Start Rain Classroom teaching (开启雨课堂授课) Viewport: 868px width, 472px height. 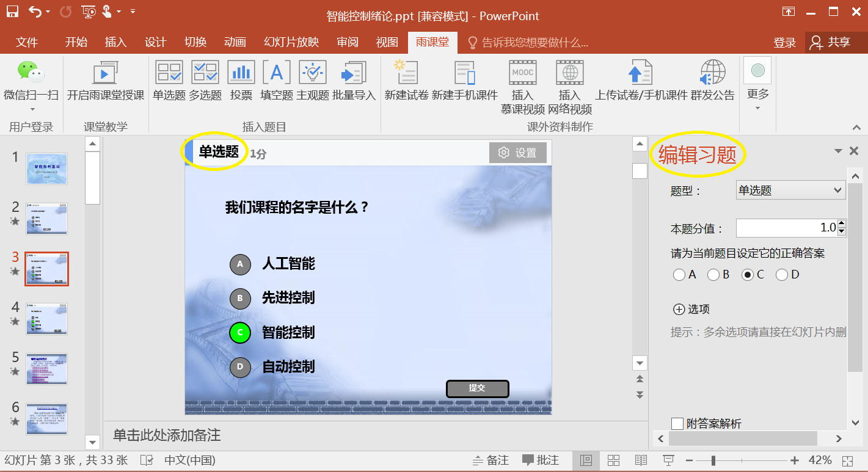[x=106, y=80]
